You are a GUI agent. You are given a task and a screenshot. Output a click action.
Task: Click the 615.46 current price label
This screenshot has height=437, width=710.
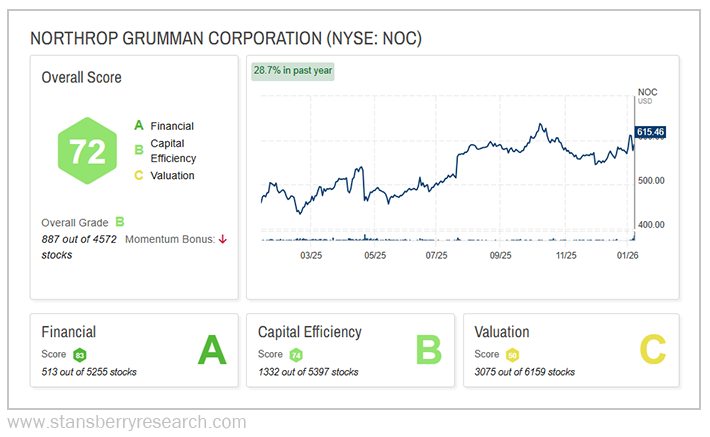pos(650,132)
